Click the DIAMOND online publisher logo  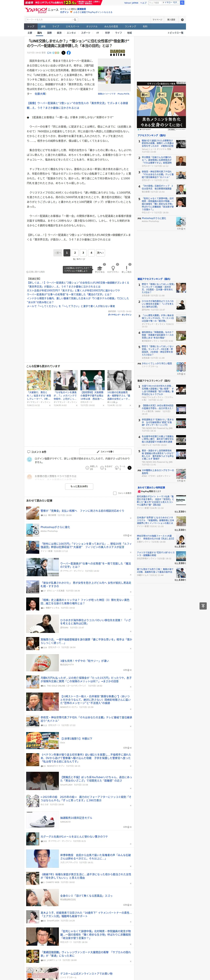(x=117, y=53)
